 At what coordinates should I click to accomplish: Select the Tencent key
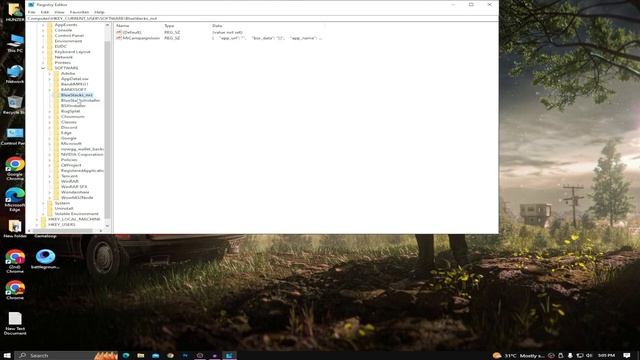click(x=69, y=176)
